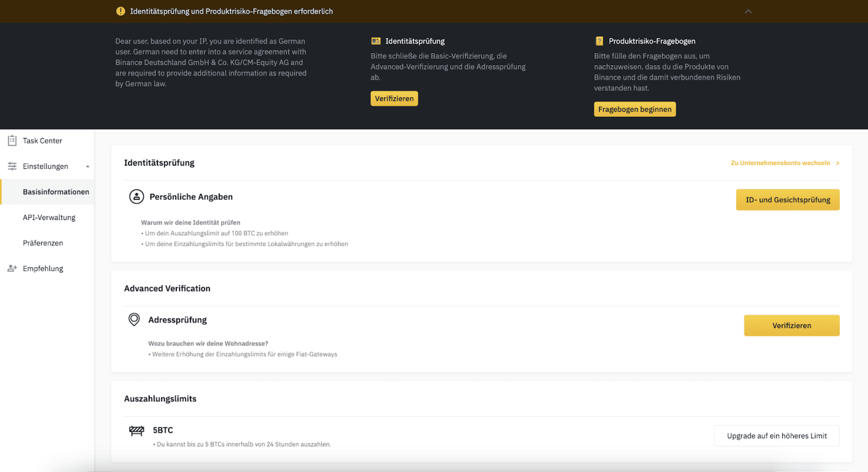The image size is (868, 472).
Task: Click the ID card icon beside Identitätsprüfung
Action: point(376,41)
